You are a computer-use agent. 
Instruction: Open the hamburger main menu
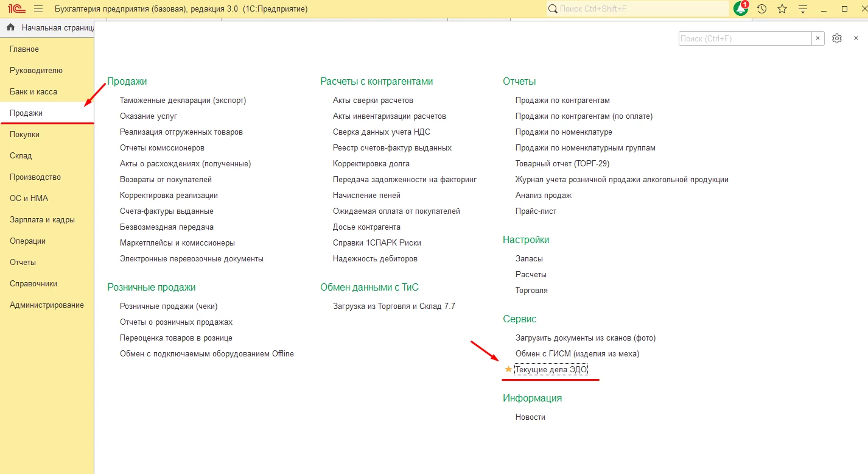click(x=38, y=9)
